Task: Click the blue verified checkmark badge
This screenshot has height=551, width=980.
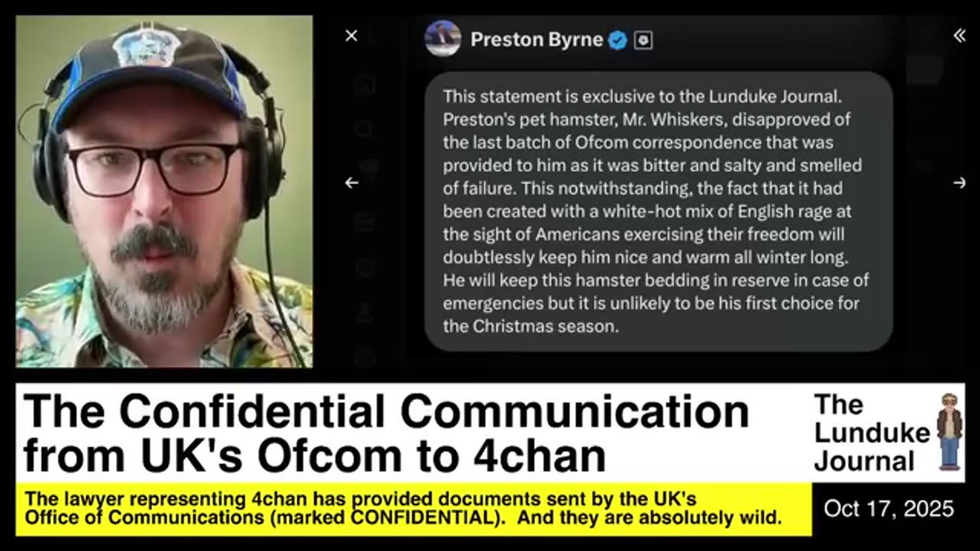Action: coord(618,41)
